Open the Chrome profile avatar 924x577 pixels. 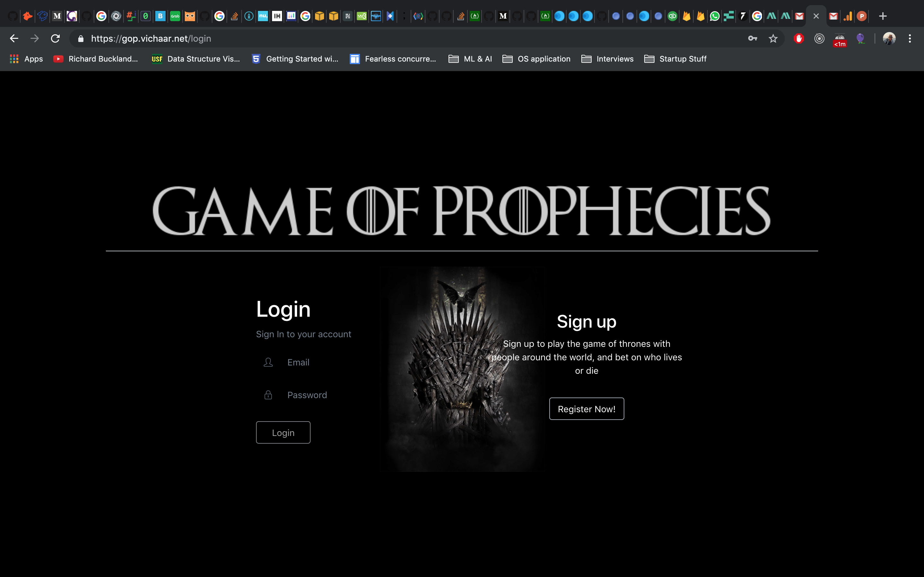889,38
